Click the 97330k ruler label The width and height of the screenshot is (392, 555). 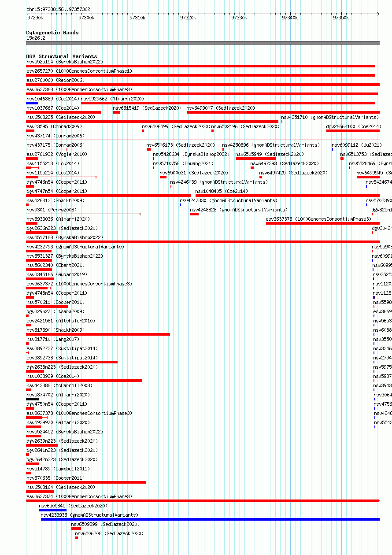(239, 18)
